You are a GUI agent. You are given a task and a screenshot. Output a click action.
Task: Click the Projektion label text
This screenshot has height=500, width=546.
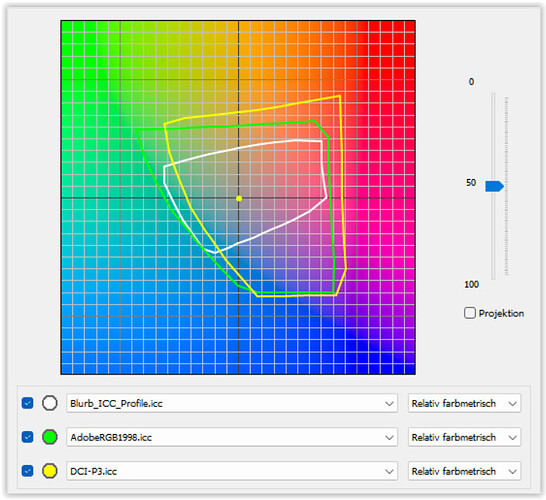click(501, 313)
